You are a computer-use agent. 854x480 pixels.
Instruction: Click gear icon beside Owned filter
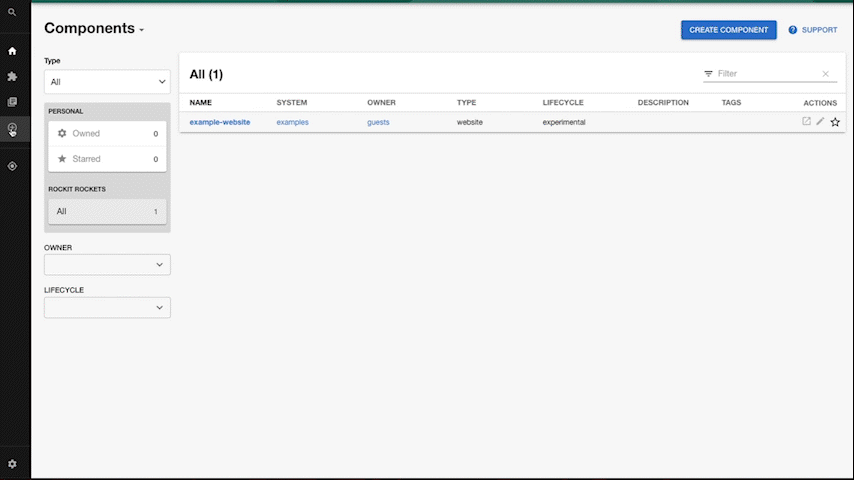click(x=62, y=133)
